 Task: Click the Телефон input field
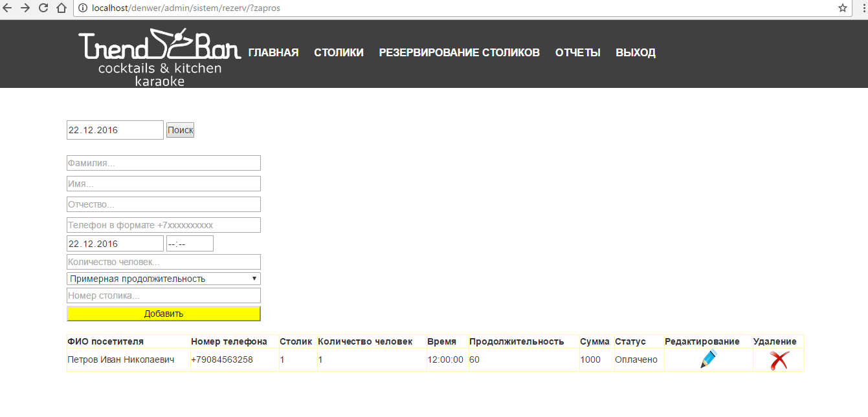(x=164, y=225)
